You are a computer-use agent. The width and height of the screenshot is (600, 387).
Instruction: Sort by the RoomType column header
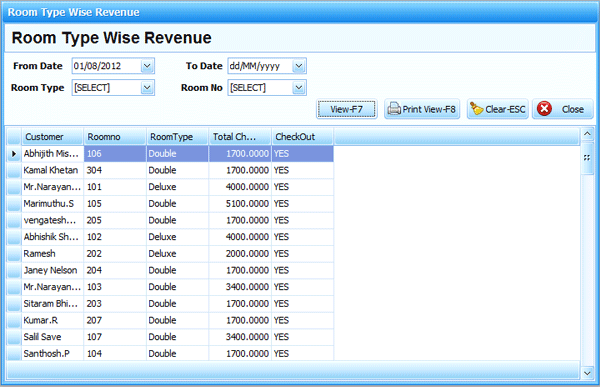click(178, 137)
